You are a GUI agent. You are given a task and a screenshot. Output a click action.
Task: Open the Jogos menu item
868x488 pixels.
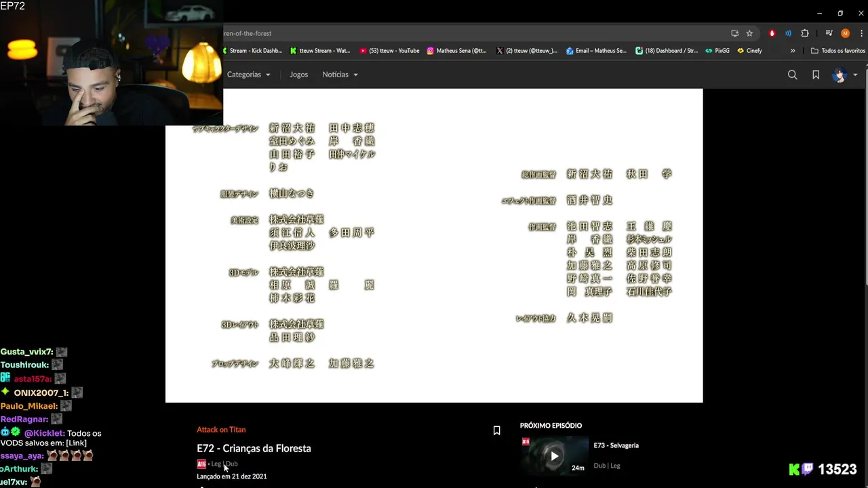pos(298,75)
